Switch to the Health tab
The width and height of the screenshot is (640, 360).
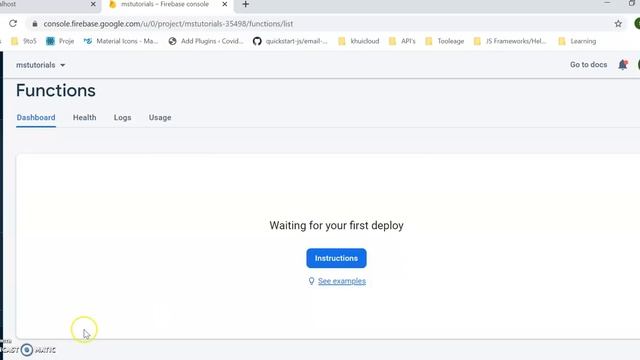[x=84, y=118]
